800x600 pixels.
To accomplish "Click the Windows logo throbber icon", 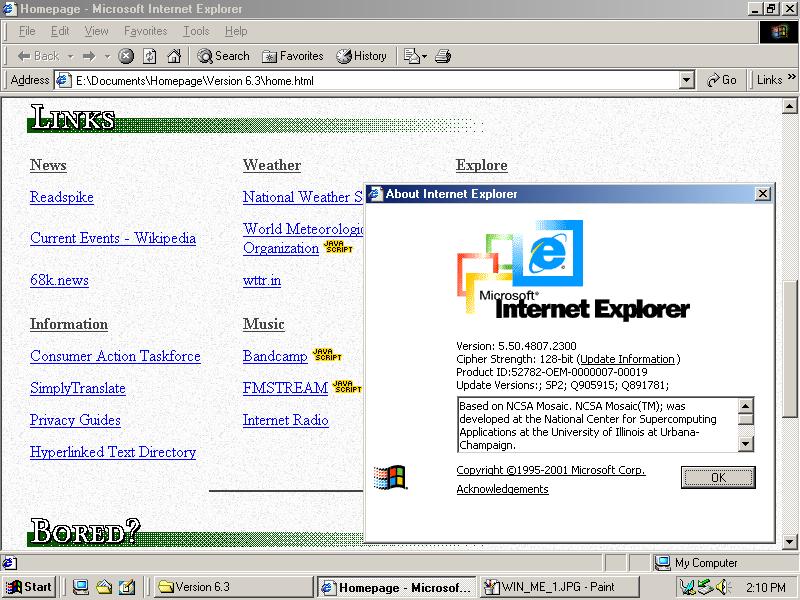I will click(779, 32).
